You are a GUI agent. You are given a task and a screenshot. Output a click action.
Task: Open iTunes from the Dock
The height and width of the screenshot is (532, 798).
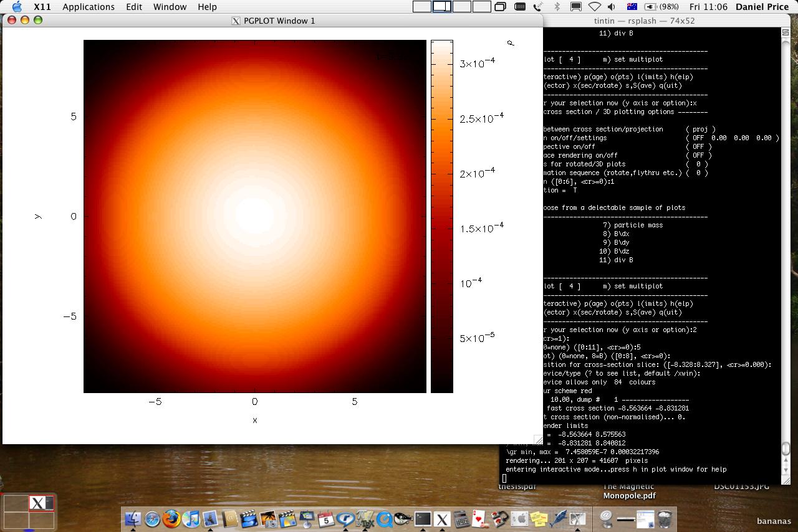coord(191,519)
